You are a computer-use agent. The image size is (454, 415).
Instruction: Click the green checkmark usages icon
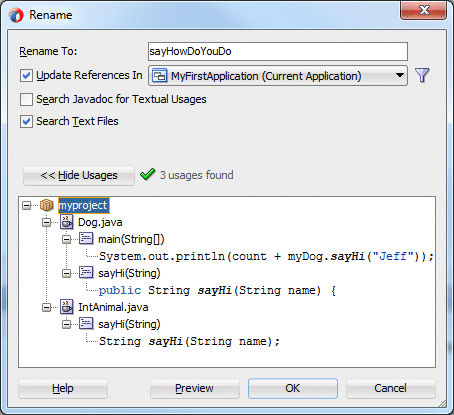click(x=147, y=174)
